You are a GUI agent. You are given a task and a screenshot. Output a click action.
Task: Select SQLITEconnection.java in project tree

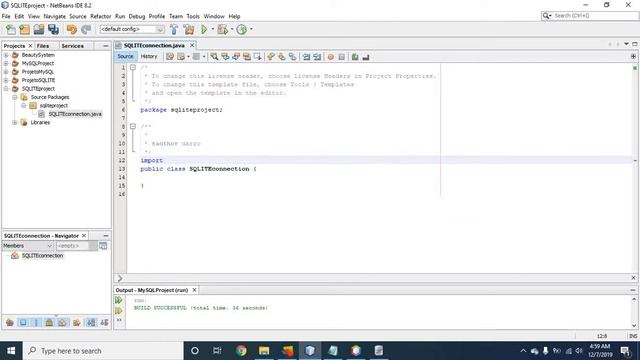pos(75,114)
